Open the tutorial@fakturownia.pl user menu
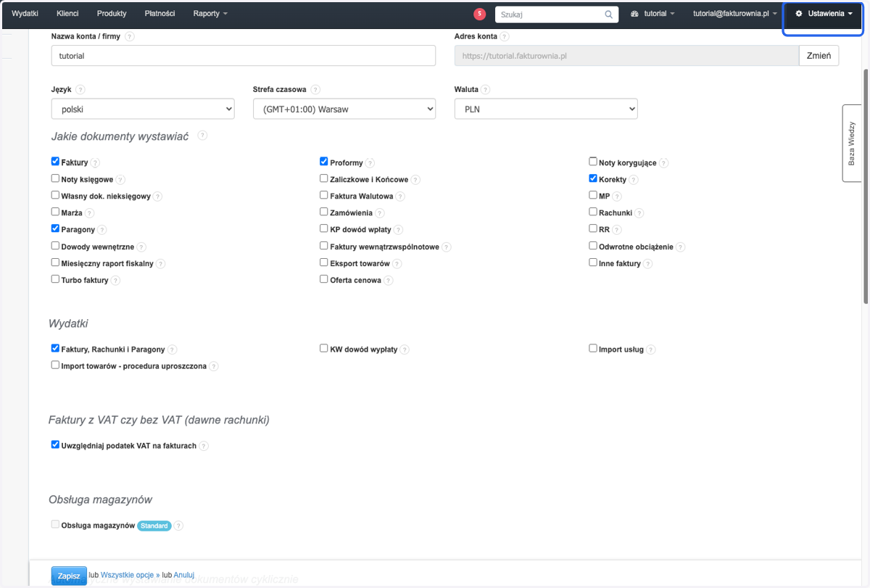The width and height of the screenshot is (870, 588). pos(736,14)
